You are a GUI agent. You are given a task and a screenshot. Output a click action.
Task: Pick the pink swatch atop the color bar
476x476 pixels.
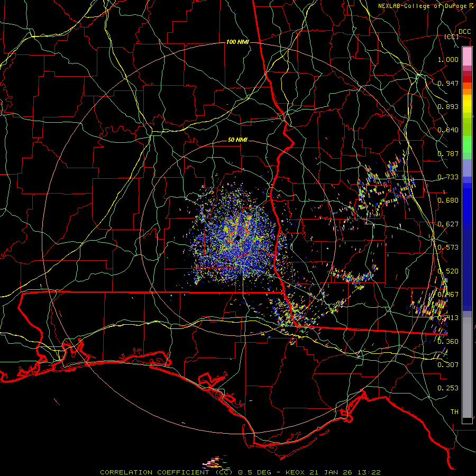pos(467,56)
